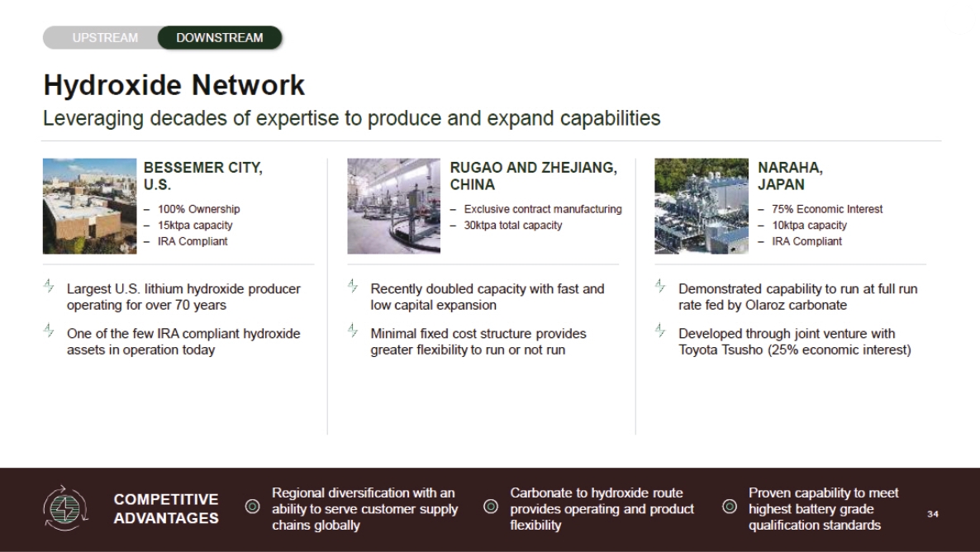The image size is (980, 552).
Task: Click the 10ktpa capacity line
Action: (810, 225)
